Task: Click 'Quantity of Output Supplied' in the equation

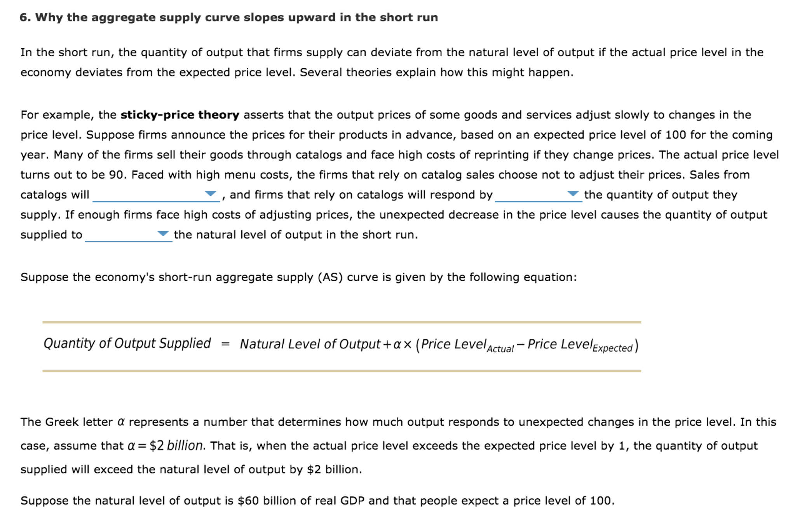Action: [x=126, y=343]
